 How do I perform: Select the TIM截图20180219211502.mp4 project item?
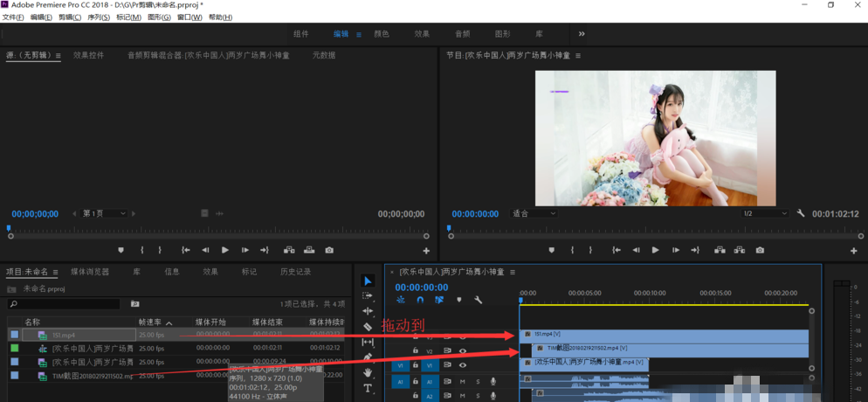point(93,376)
